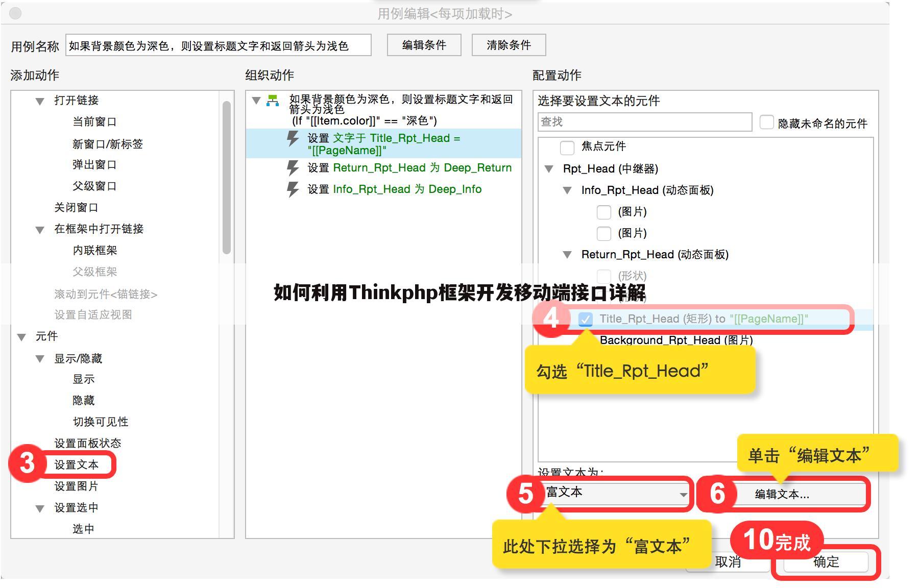The width and height of the screenshot is (919, 588).
Task: Collapse 在框架中打开链接 group
Action: (40, 230)
